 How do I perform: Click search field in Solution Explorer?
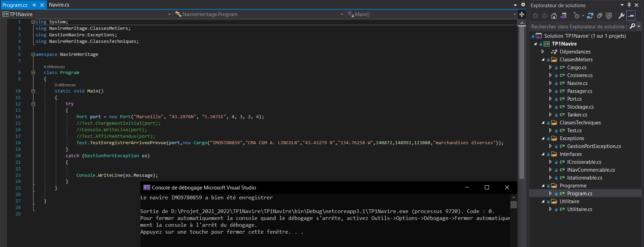[x=579, y=26]
